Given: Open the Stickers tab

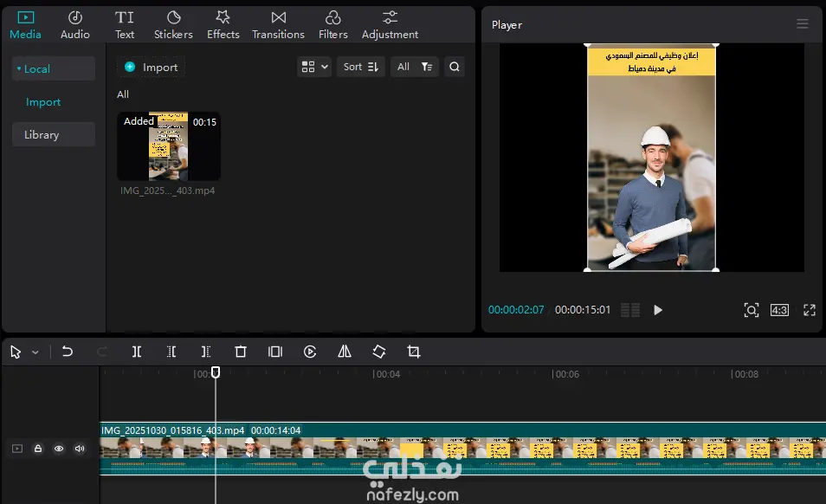Looking at the screenshot, I should click(173, 25).
